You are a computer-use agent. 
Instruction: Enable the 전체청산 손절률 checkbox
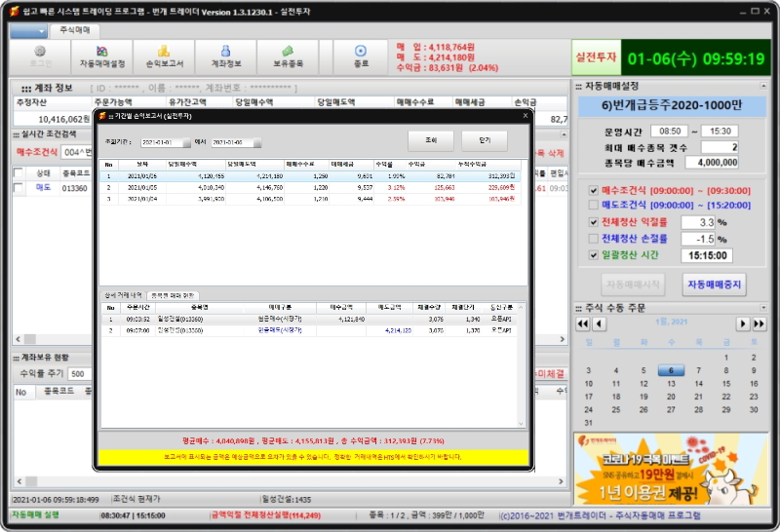(x=594, y=238)
